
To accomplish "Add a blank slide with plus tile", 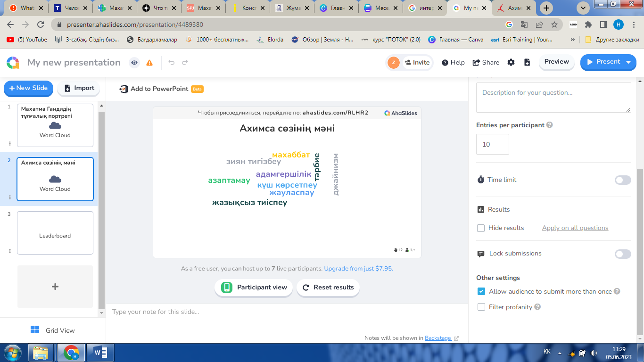I will click(55, 287).
